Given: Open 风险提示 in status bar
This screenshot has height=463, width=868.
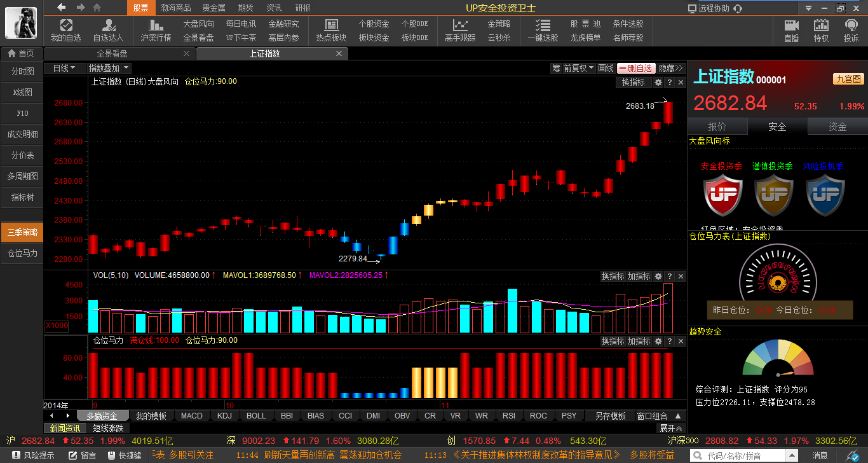Looking at the screenshot, I should click(33, 455).
